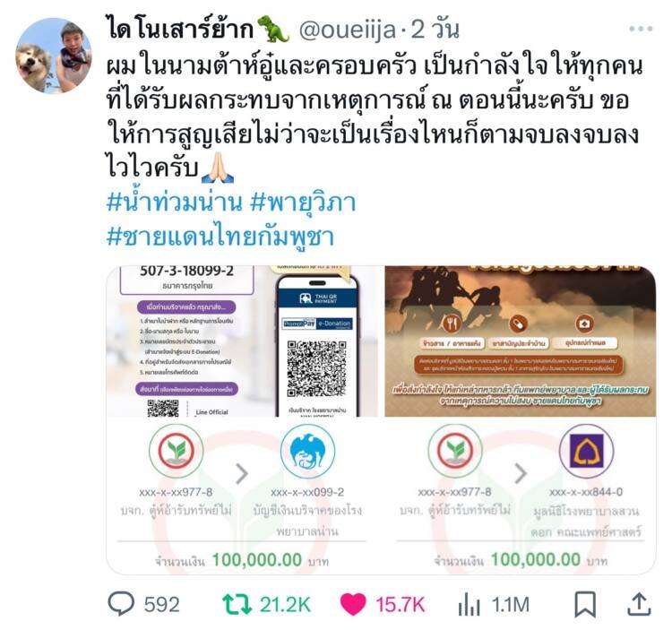View the 21.2K retweet count
The height and width of the screenshot is (630, 672).
285,605
